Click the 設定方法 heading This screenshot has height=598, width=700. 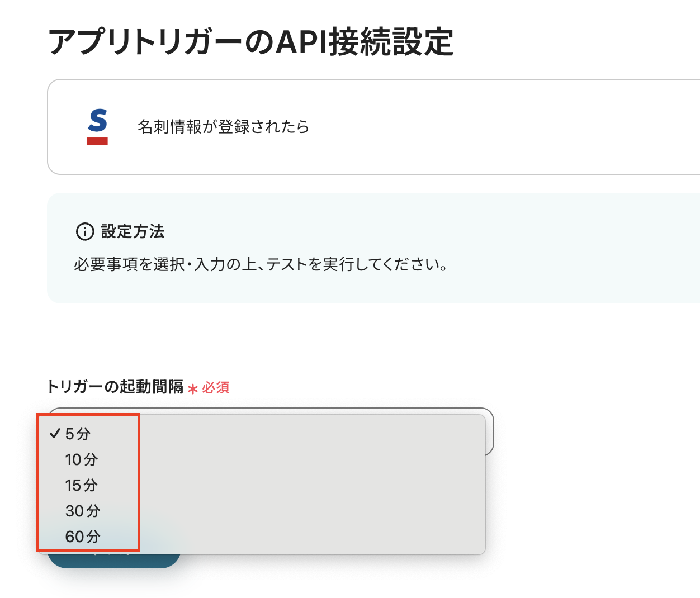tap(133, 231)
